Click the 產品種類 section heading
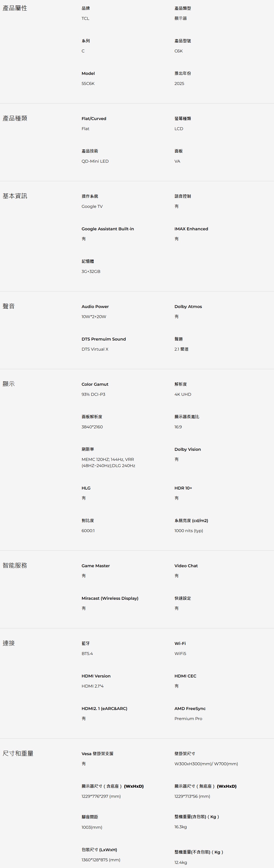 click(x=15, y=118)
